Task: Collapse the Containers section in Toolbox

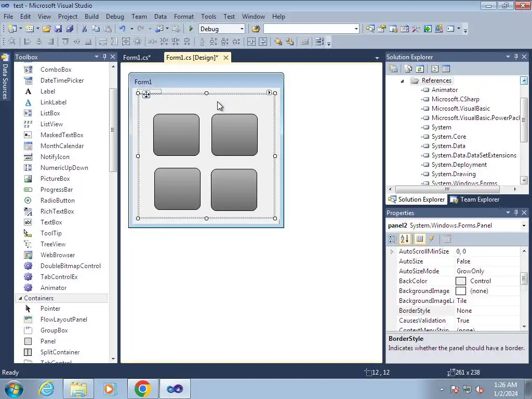Action: click(x=20, y=298)
